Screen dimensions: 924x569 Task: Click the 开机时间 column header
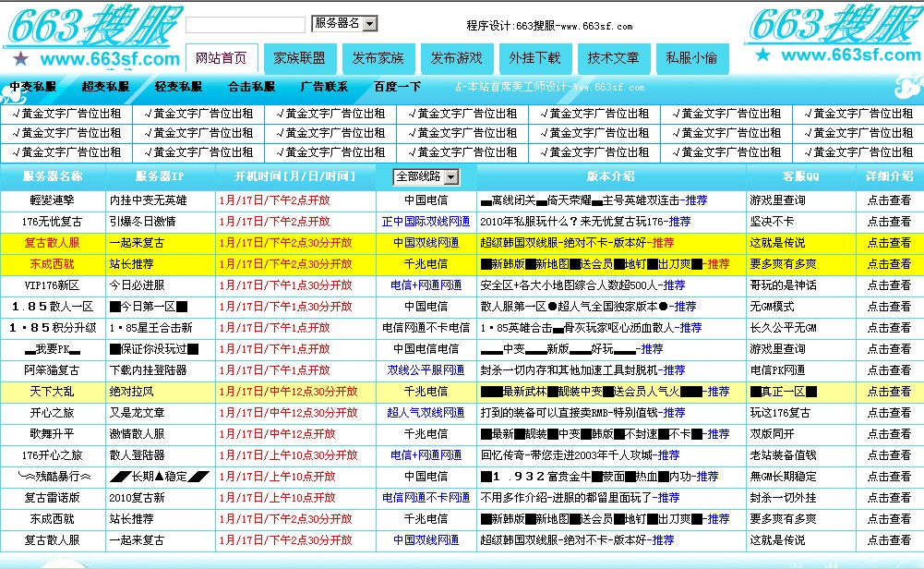click(294, 176)
